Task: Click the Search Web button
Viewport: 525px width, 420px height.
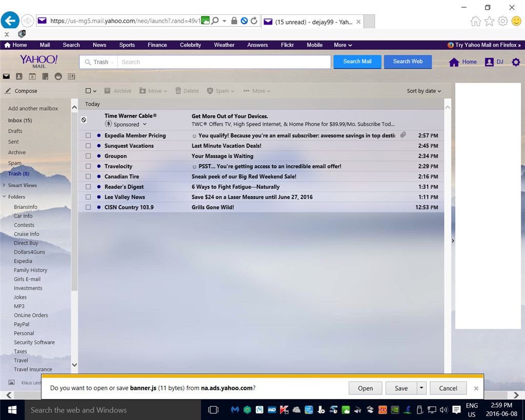Action: tap(408, 62)
